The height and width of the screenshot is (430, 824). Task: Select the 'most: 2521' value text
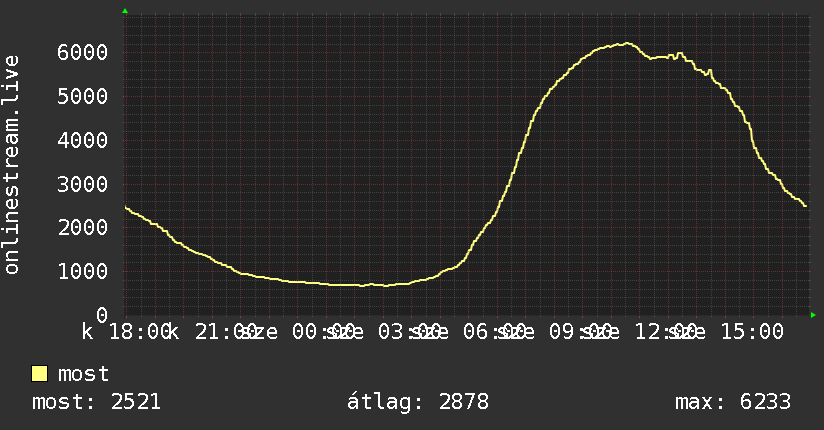tap(96, 402)
